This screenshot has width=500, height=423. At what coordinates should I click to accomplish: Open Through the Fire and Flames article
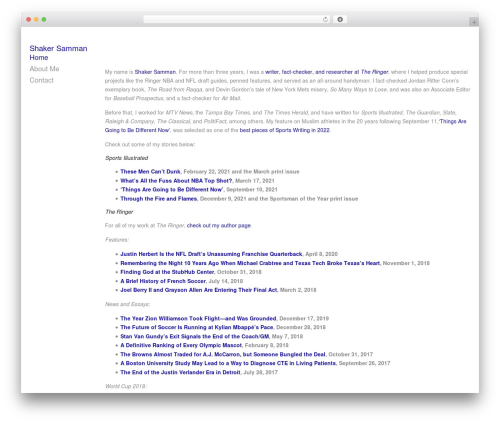click(x=159, y=199)
